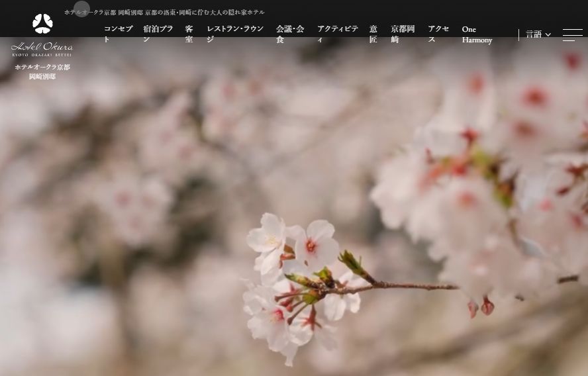
Task: Open the 意匠 menu item
Action: (373, 34)
